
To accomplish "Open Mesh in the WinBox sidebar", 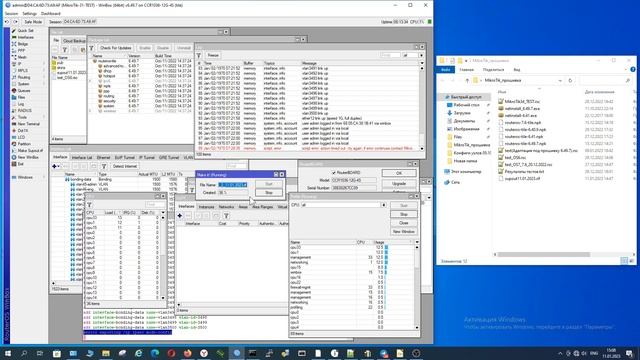I will pyautogui.click(x=22, y=57).
